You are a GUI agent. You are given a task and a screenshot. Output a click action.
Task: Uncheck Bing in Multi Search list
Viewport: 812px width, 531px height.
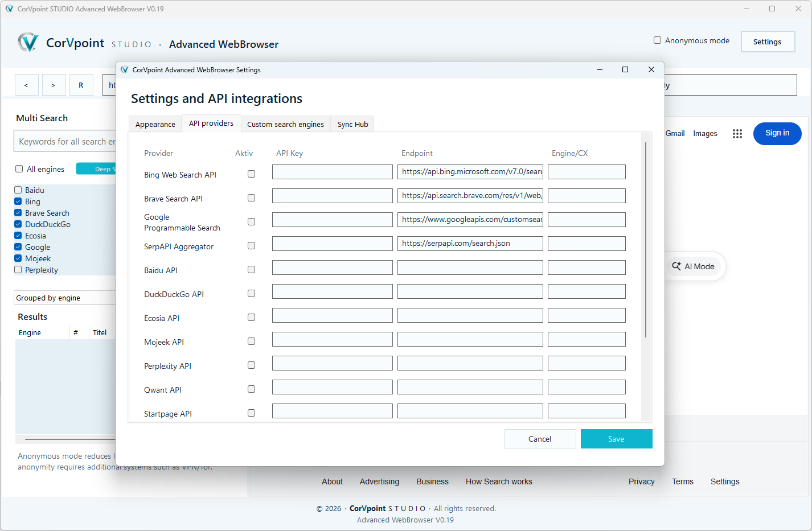18,201
